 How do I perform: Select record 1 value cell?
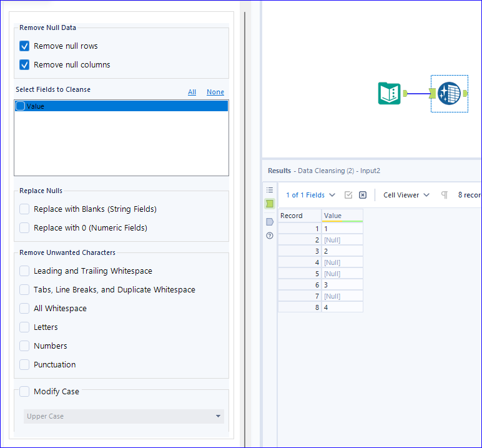pos(342,228)
